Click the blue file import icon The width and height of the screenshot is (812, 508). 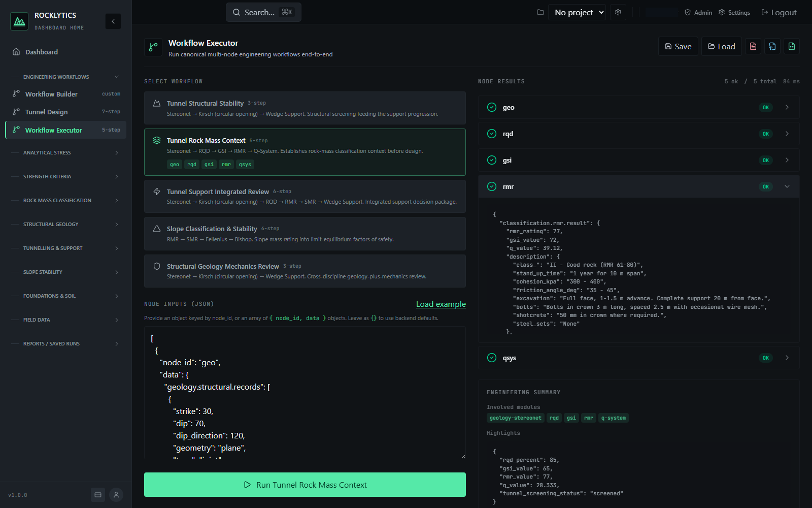(x=772, y=46)
